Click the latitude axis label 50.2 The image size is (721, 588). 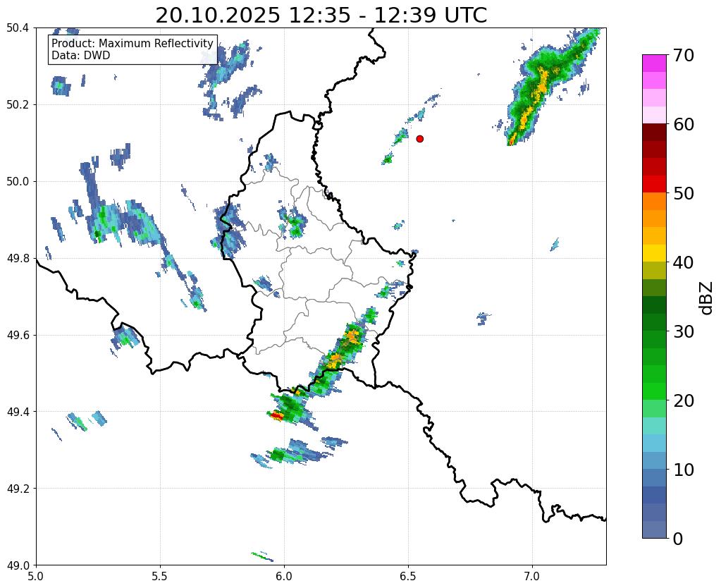18,104
